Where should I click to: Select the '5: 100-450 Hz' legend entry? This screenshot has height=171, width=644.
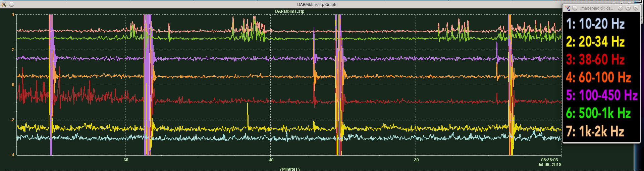[602, 95]
